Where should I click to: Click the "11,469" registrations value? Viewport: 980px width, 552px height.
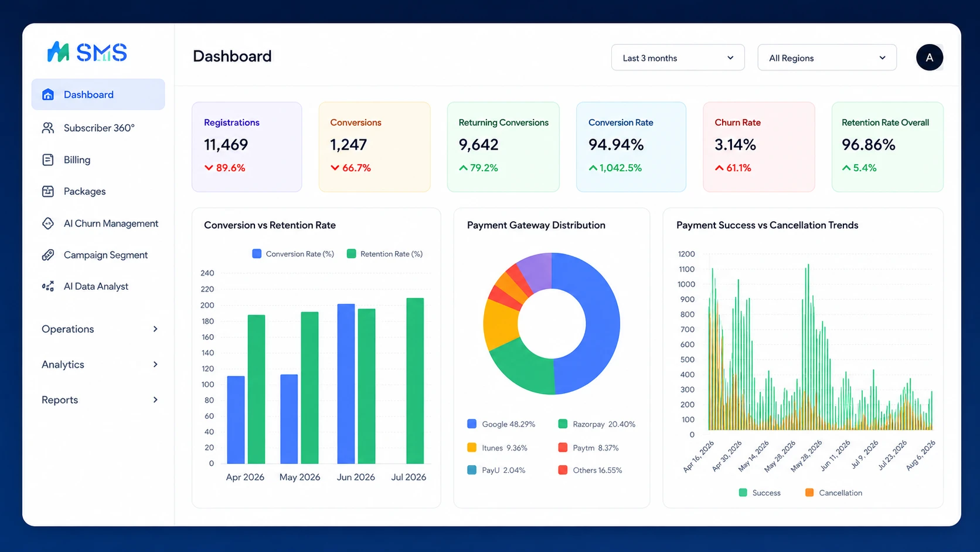click(x=226, y=144)
